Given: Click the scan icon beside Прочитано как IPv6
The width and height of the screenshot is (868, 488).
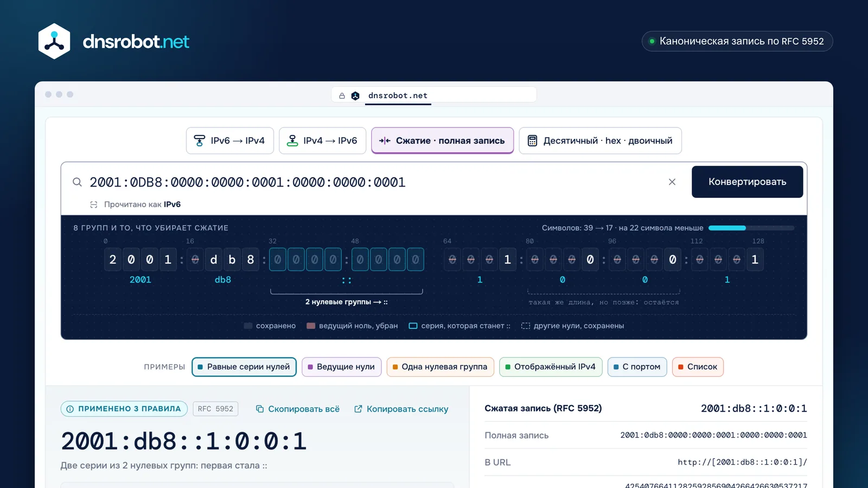Looking at the screenshot, I should pyautogui.click(x=94, y=204).
